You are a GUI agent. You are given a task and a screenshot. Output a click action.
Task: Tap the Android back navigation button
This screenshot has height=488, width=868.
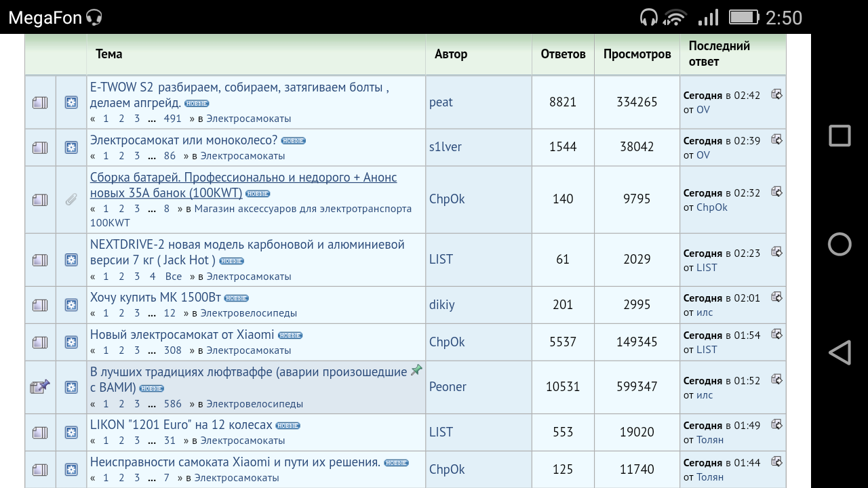[x=840, y=352]
